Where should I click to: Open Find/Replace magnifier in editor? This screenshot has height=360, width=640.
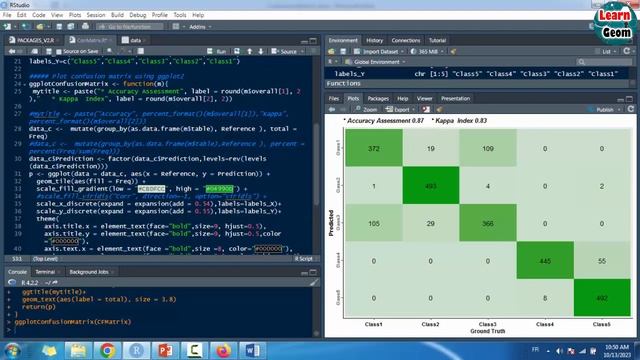109,51
